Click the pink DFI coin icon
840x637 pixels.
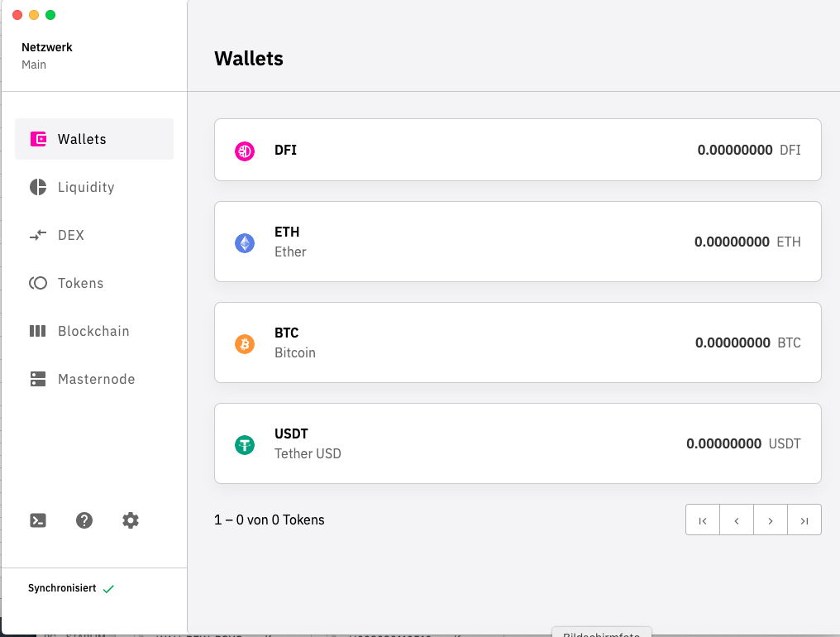pyautogui.click(x=245, y=151)
